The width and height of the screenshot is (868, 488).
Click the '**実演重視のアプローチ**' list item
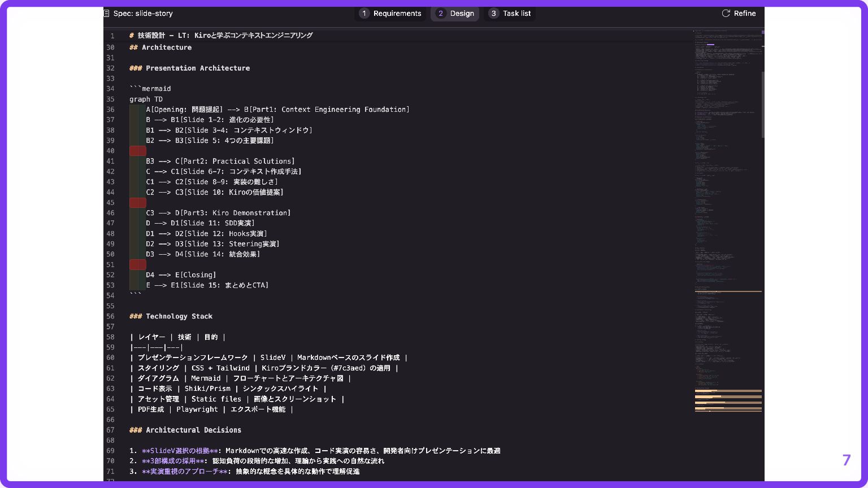(245, 472)
